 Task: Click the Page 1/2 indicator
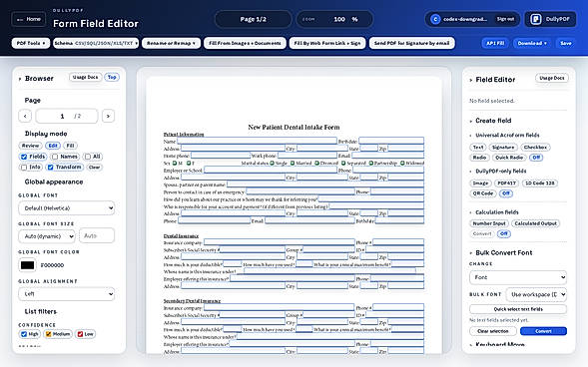click(254, 19)
